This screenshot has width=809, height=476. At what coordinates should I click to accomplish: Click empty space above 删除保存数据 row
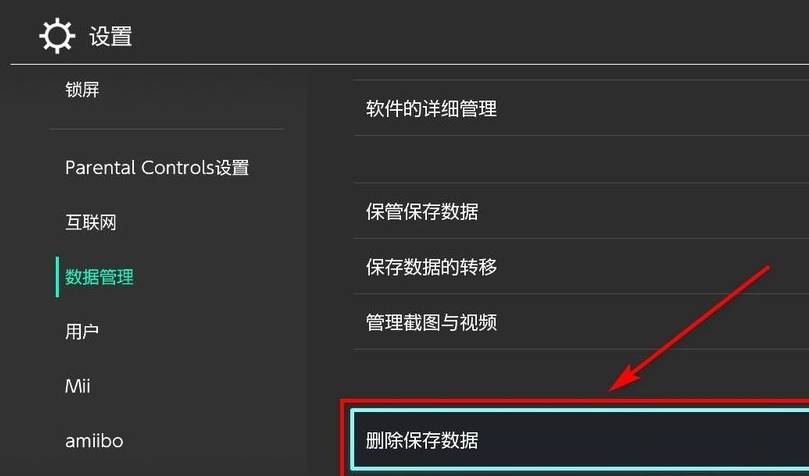(581, 374)
